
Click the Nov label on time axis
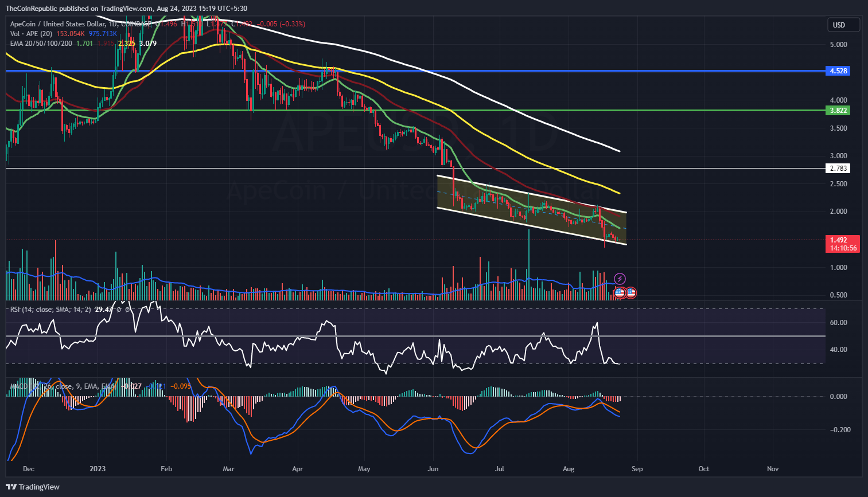coord(773,469)
